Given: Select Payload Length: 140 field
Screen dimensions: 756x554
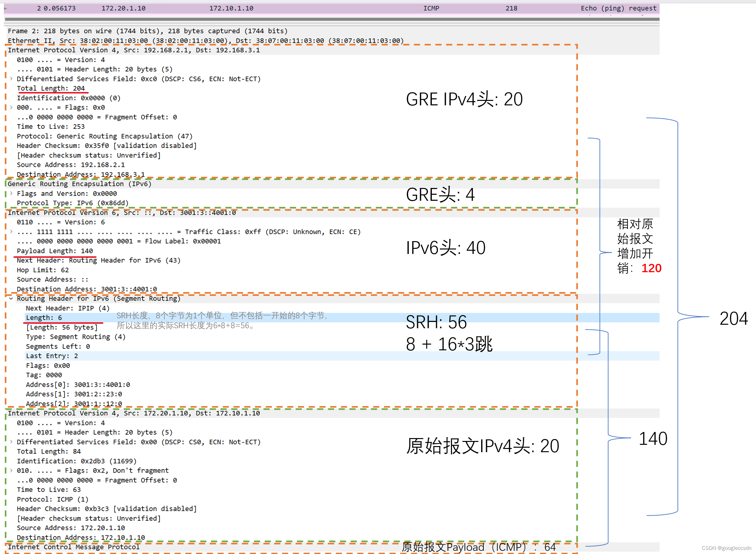Looking at the screenshot, I should tap(55, 251).
